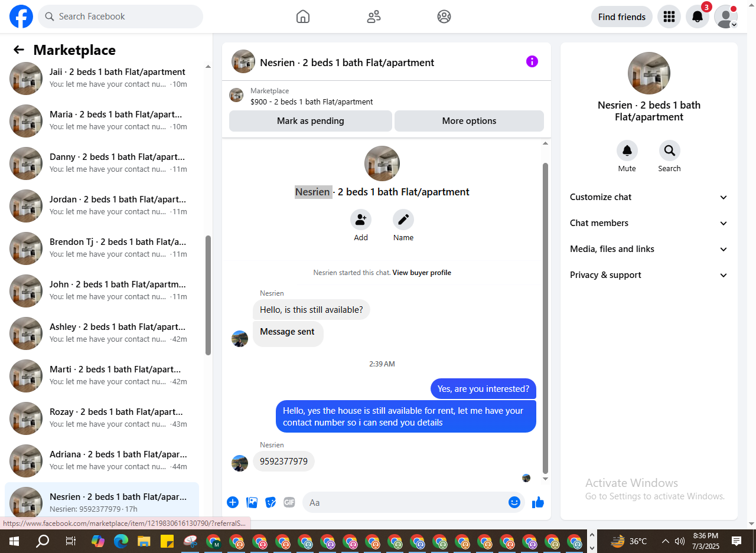Send a thumbs-up like
This screenshot has width=756, height=553.
pos(537,502)
